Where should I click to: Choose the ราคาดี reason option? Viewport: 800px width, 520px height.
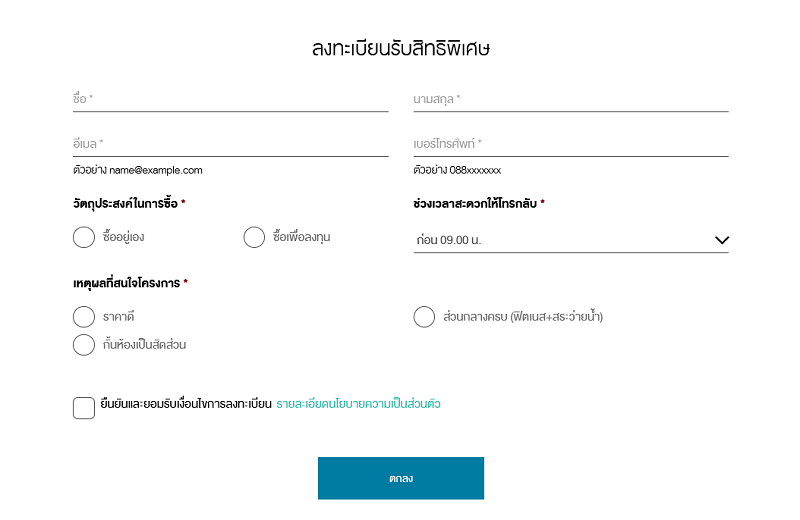click(x=84, y=317)
